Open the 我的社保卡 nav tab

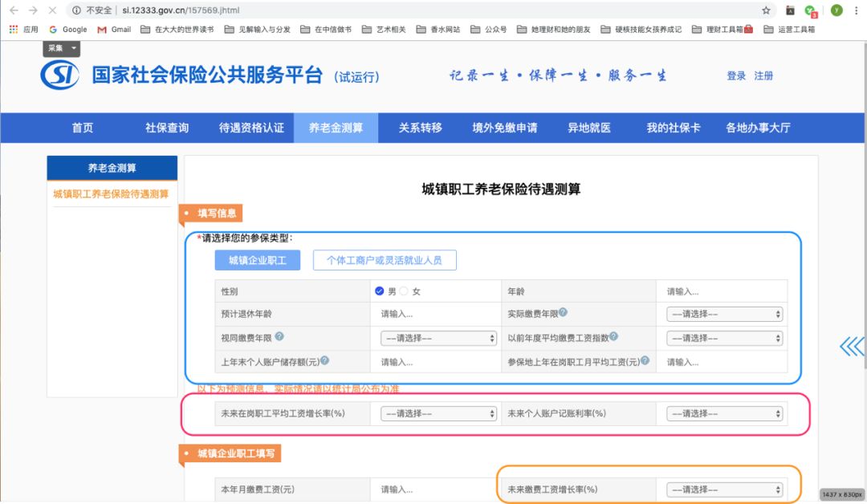pyautogui.click(x=674, y=128)
